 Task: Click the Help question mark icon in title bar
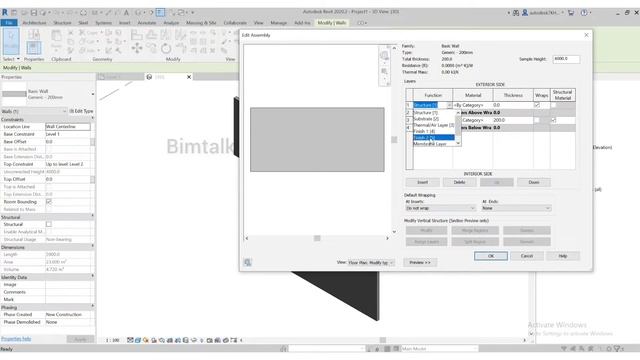pos(584,13)
